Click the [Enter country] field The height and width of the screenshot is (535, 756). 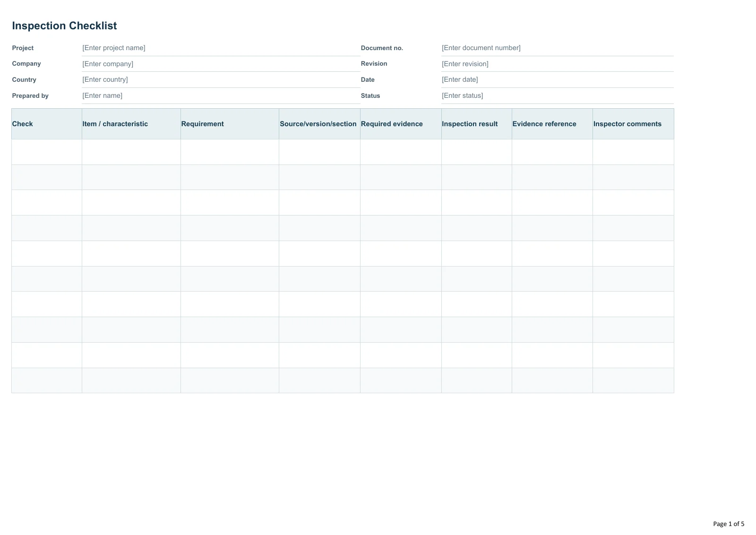[x=221, y=79]
